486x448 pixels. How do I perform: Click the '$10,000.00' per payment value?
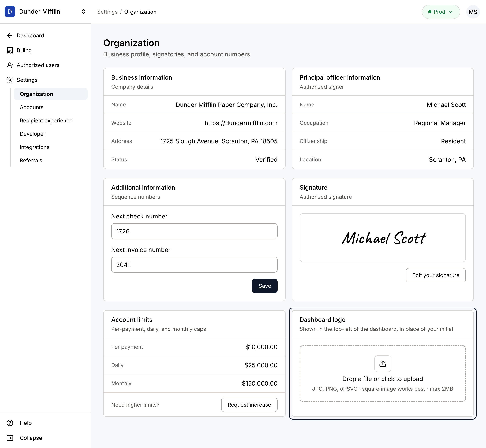coord(261,347)
